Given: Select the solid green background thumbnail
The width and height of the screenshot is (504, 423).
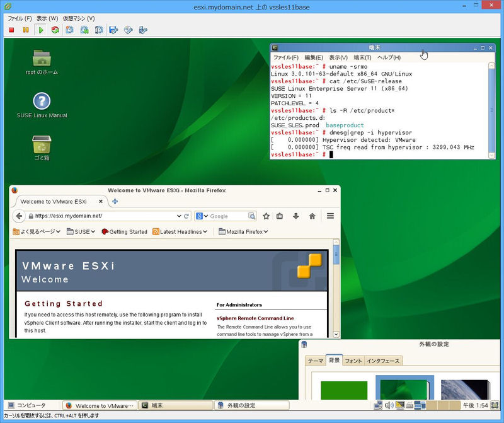Looking at the screenshot, I should (x=344, y=390).
